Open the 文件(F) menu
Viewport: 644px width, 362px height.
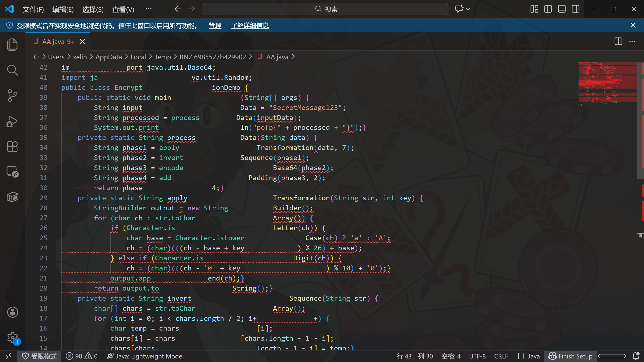tap(33, 9)
